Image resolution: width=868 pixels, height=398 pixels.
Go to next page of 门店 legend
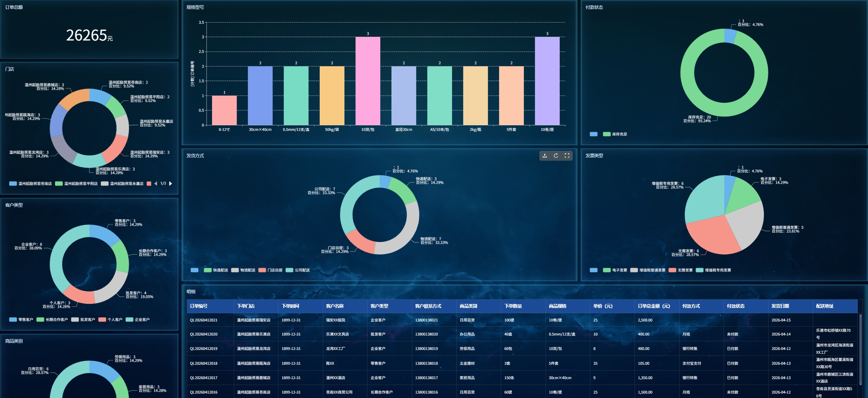(171, 184)
